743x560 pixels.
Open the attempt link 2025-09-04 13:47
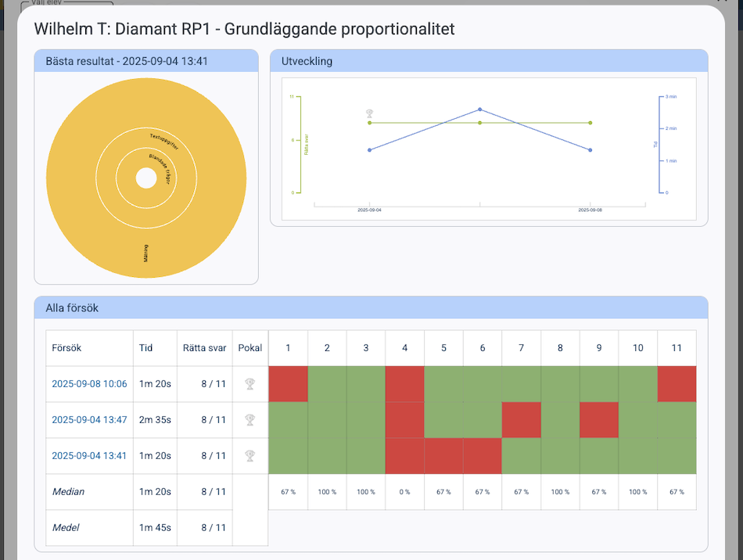coord(89,420)
